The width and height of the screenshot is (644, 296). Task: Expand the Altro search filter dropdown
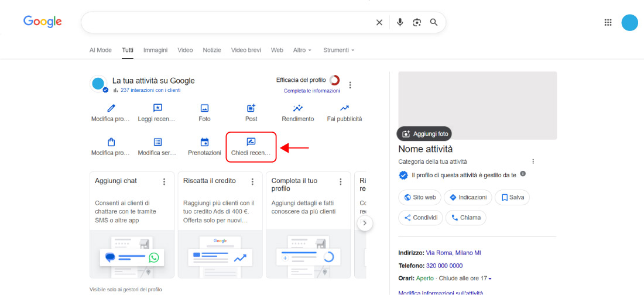pos(302,50)
